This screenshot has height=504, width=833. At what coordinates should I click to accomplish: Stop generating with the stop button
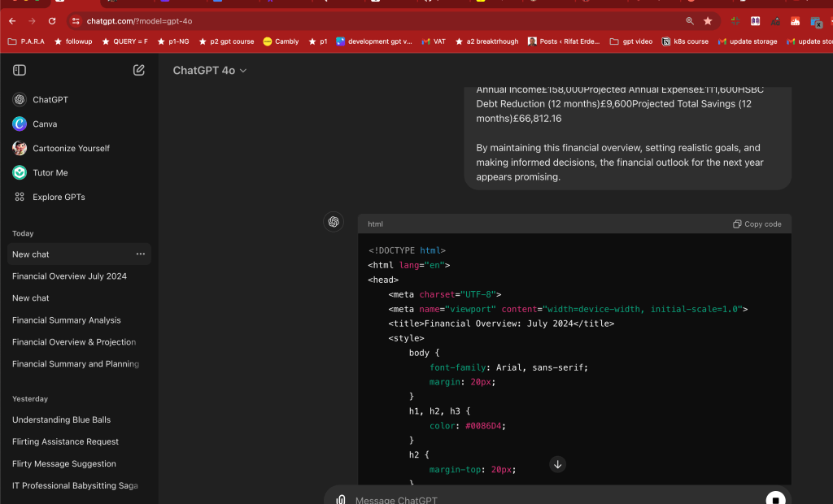tap(775, 499)
